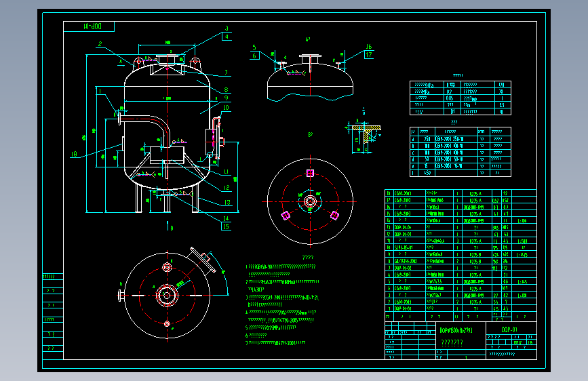
Task: Click the boxed callout number 17
Action: pos(369,55)
